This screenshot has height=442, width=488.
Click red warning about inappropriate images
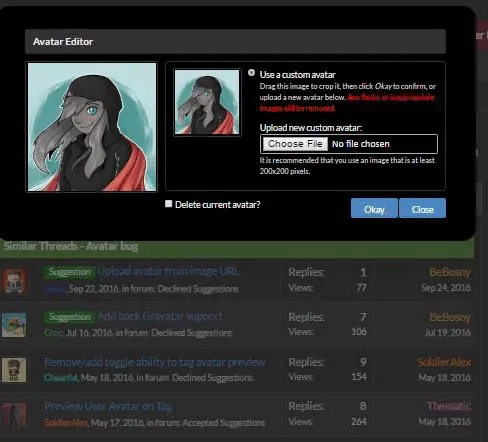click(x=347, y=103)
